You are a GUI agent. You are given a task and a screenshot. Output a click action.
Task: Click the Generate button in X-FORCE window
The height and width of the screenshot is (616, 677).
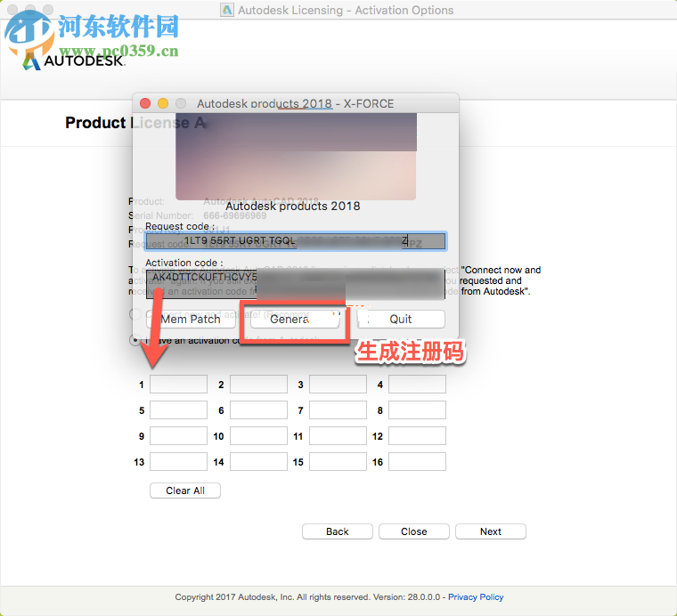(x=295, y=320)
